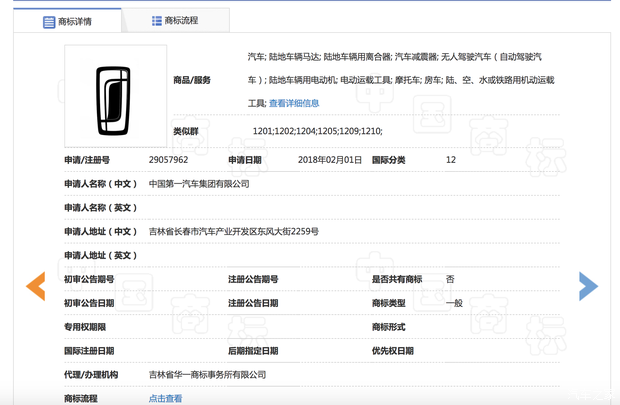
Task: Switch to the 商标流程 tab
Action: pyautogui.click(x=175, y=21)
